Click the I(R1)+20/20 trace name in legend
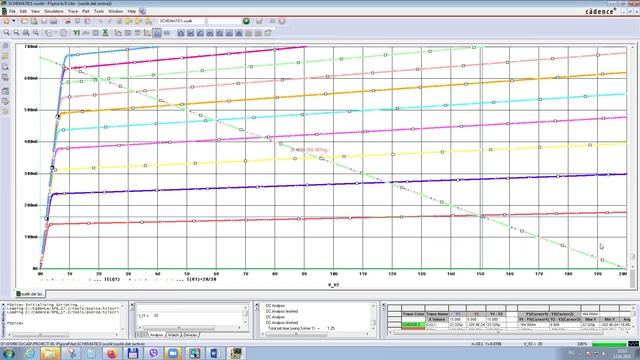 tap(201, 280)
